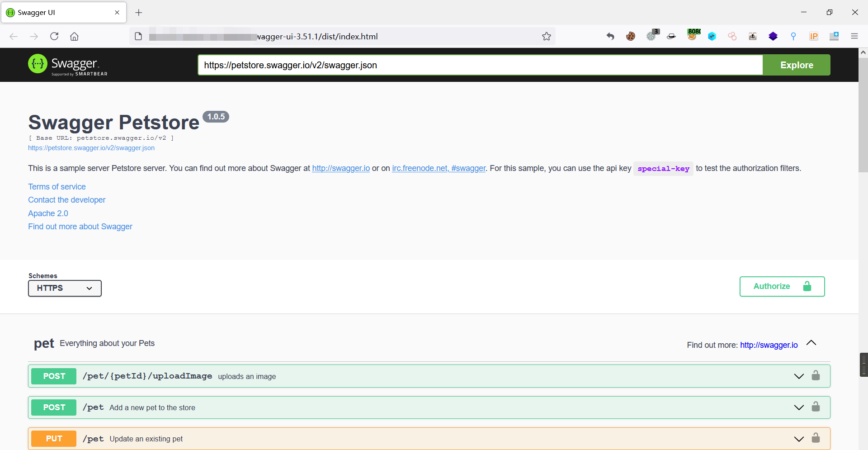This screenshot has height=450, width=868.
Task: Click the Base URL text line
Action: [101, 138]
